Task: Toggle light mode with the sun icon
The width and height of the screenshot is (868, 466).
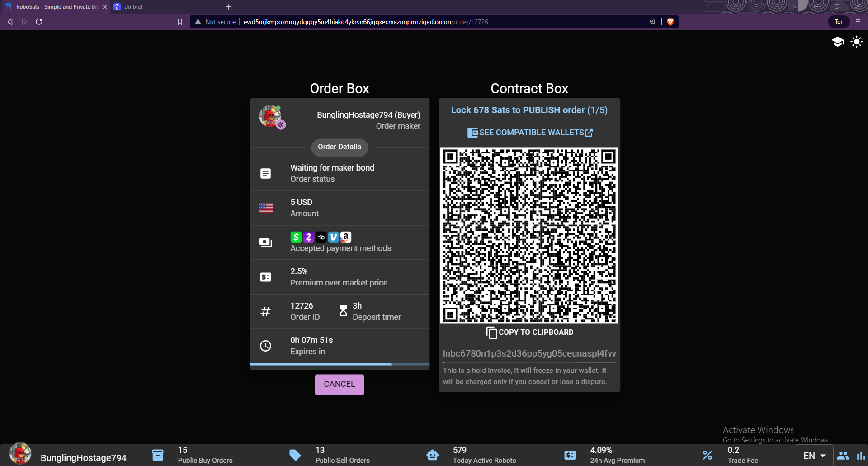Action: pos(856,42)
